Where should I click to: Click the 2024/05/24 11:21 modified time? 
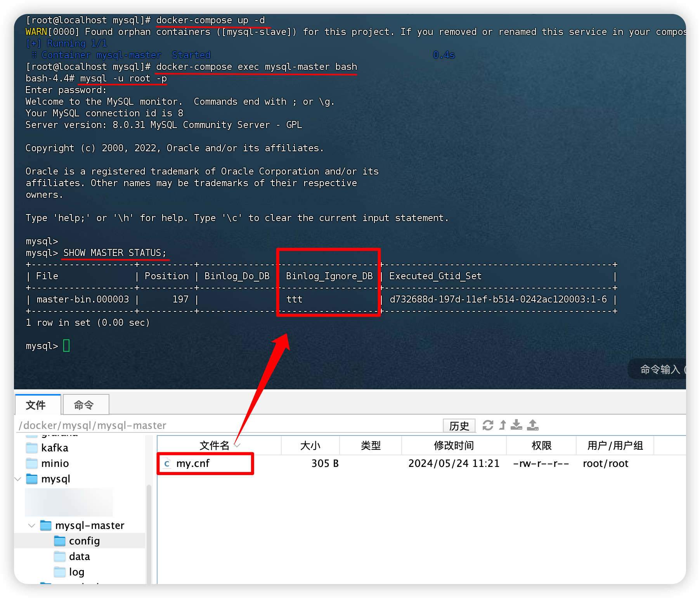pyautogui.click(x=454, y=463)
